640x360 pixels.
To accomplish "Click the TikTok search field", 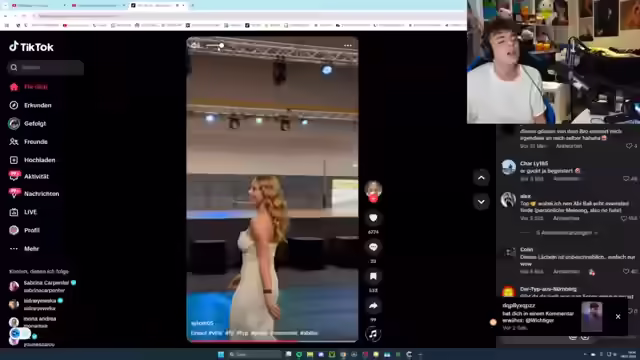I will [45, 67].
